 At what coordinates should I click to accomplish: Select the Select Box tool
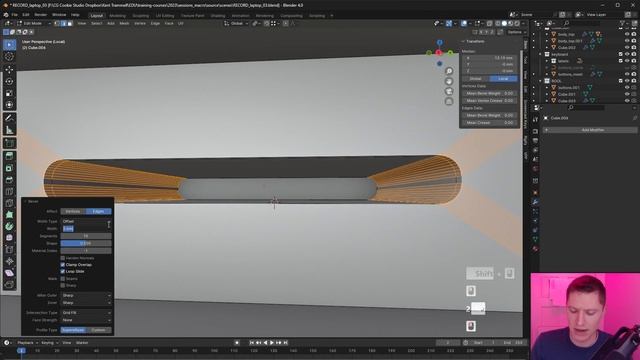[x=9, y=44]
